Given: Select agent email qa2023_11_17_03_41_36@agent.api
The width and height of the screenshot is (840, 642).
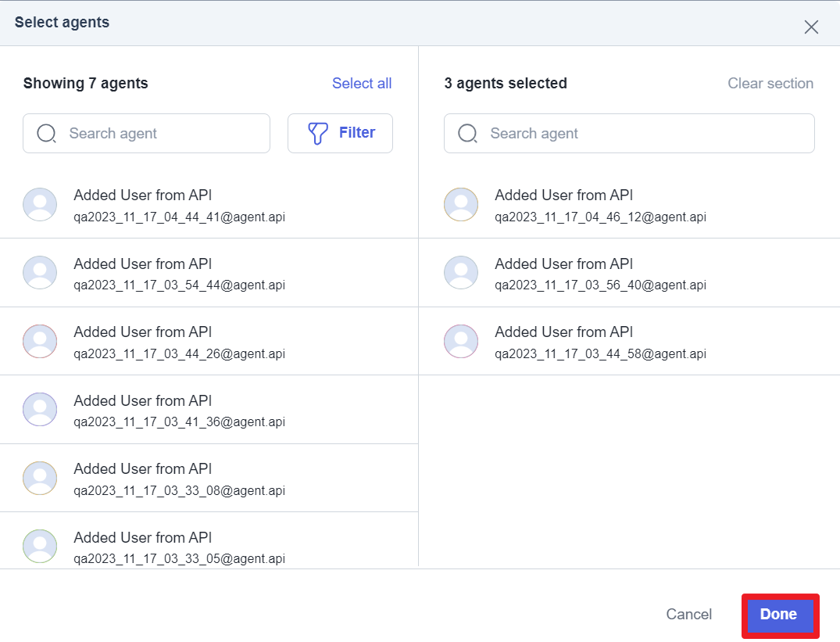Looking at the screenshot, I should point(179,421).
